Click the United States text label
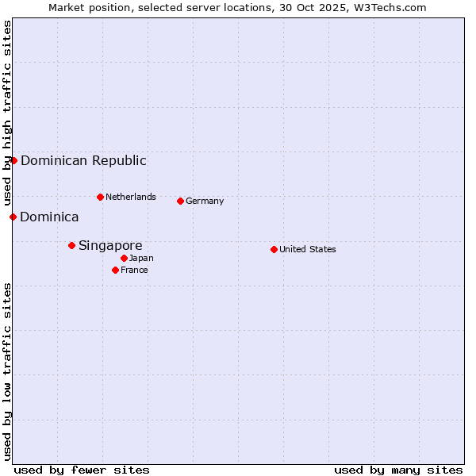The height and width of the screenshot is (476, 476). (x=307, y=249)
